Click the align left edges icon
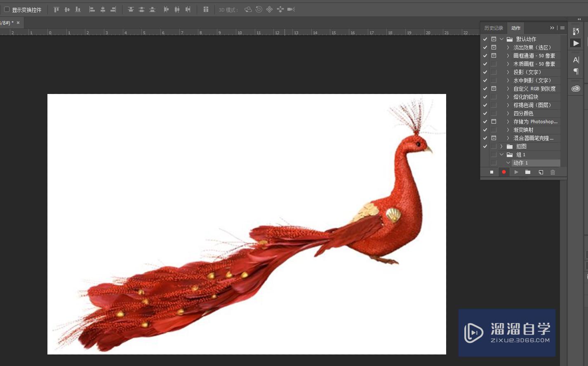The width and height of the screenshot is (588, 366). 92,9
